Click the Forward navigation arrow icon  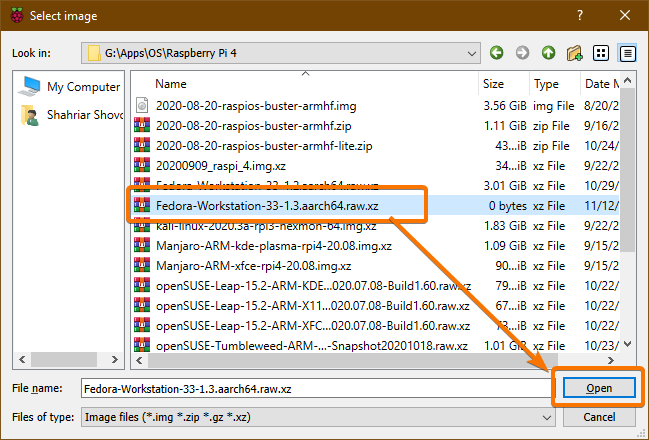[522, 53]
